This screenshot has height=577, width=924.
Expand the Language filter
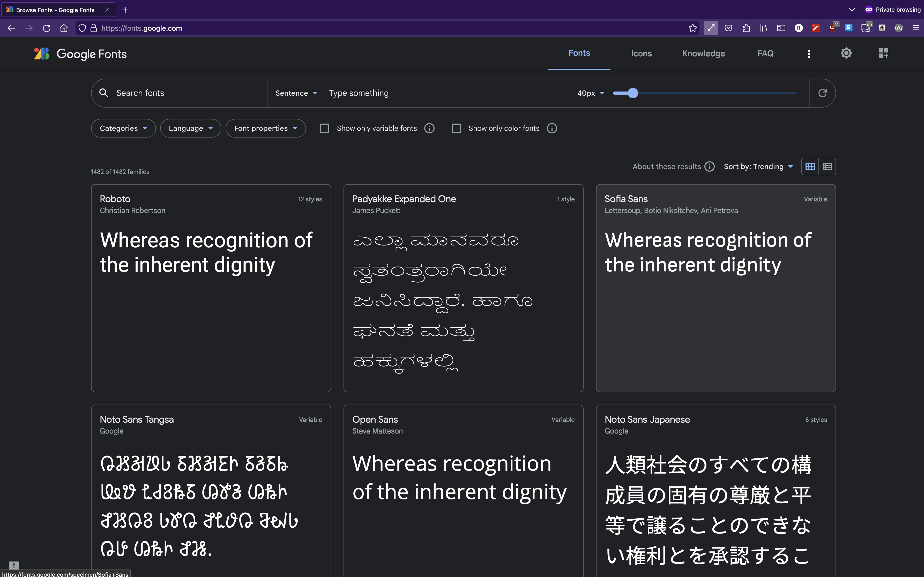point(191,128)
